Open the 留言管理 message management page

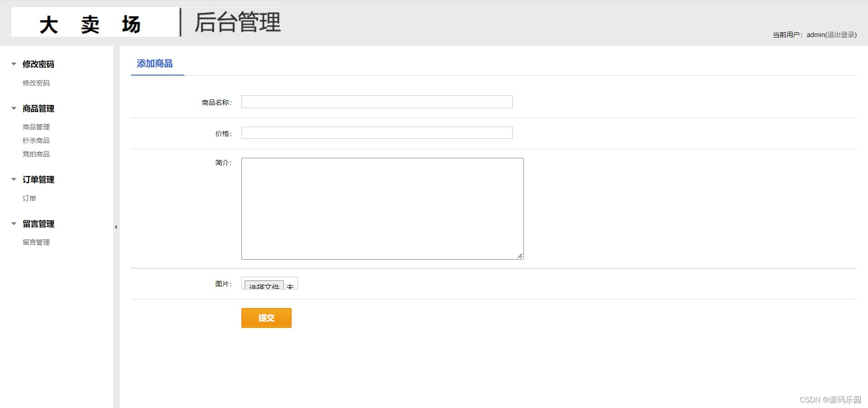[36, 242]
